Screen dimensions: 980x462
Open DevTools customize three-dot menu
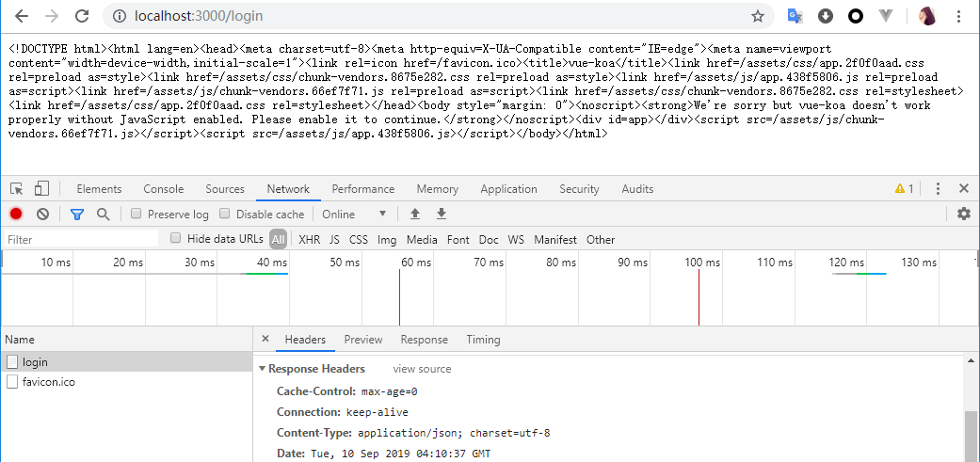938,188
